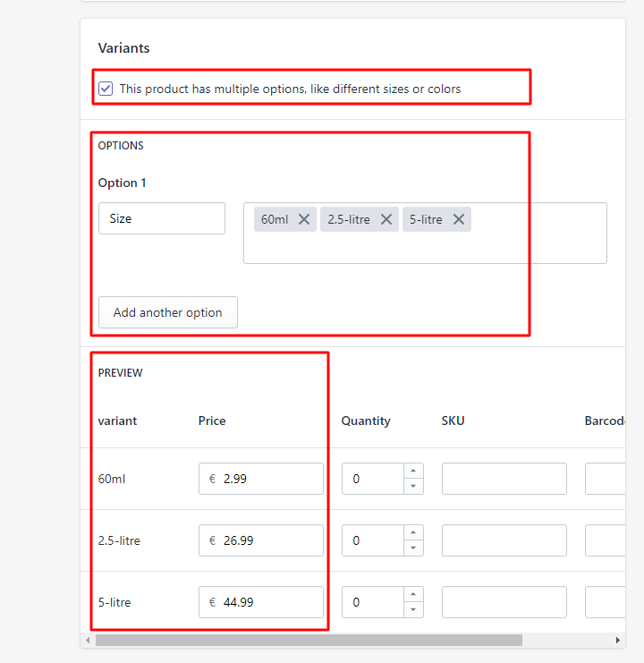The width and height of the screenshot is (644, 663).
Task: Click the 60ml barcode field
Action: pyautogui.click(x=606, y=479)
